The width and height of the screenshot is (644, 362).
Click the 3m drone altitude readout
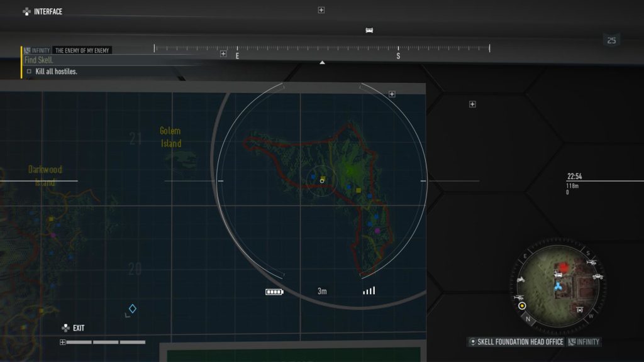322,291
